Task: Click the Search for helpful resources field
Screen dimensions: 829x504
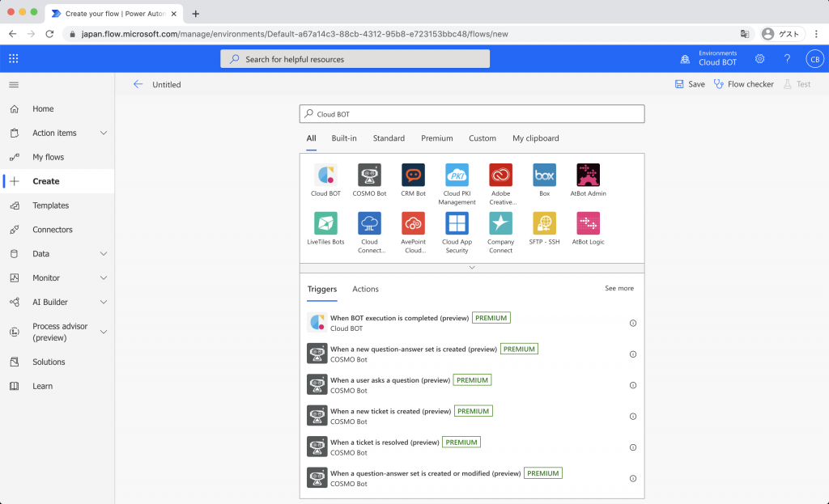Action: 355,59
